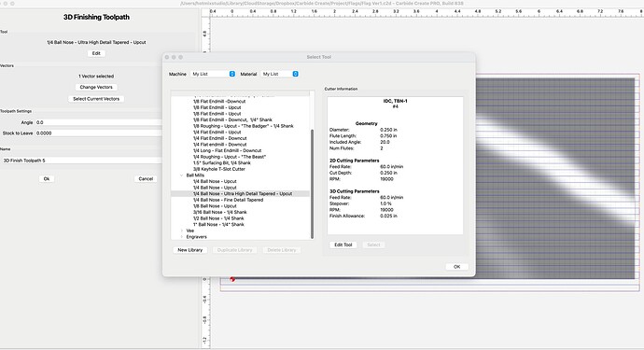Image resolution: width=644 pixels, height=350 pixels.
Task: Click the Stepover value 1.0 %
Action: (x=385, y=203)
